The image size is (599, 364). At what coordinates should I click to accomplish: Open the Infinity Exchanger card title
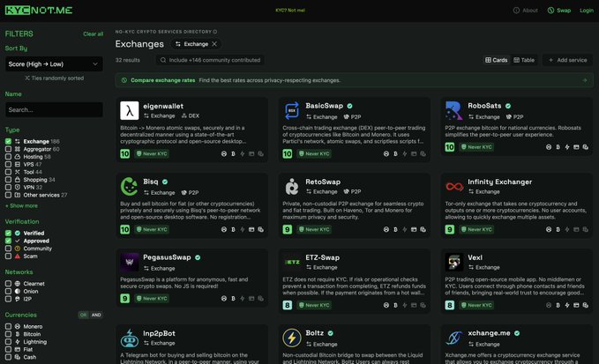click(499, 182)
